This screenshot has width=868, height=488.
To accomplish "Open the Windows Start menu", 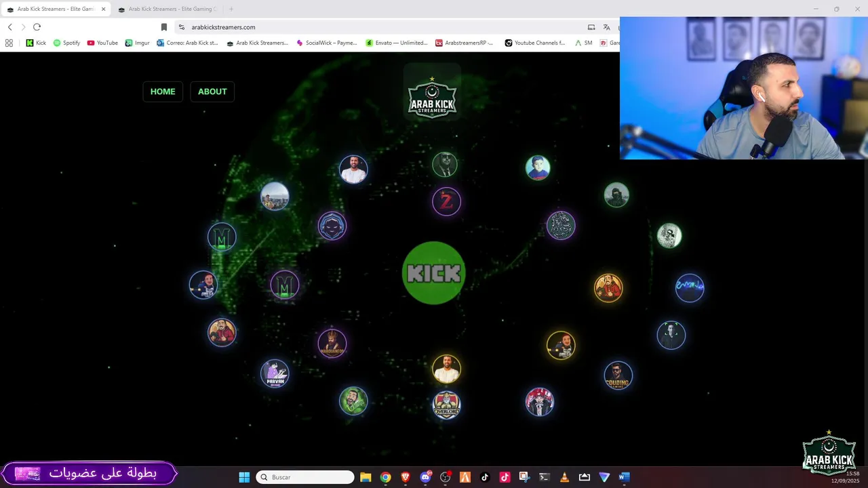I will click(244, 477).
